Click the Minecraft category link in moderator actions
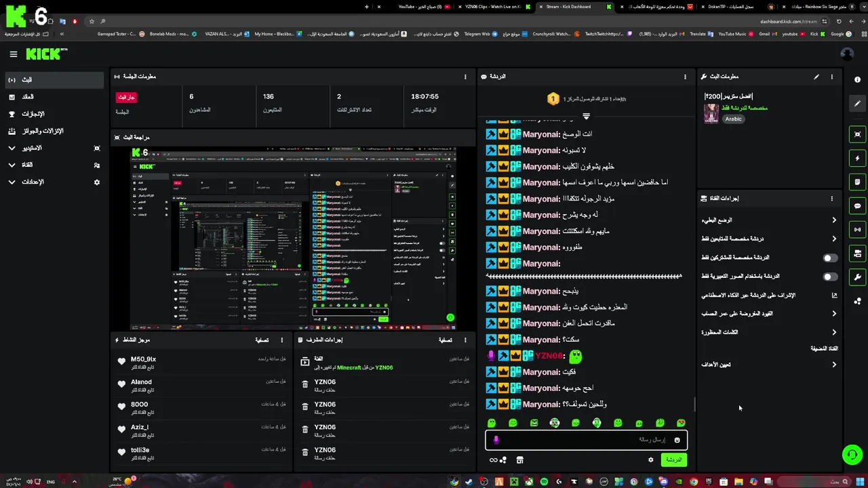Screen dimensions: 868x488 coord(349,367)
